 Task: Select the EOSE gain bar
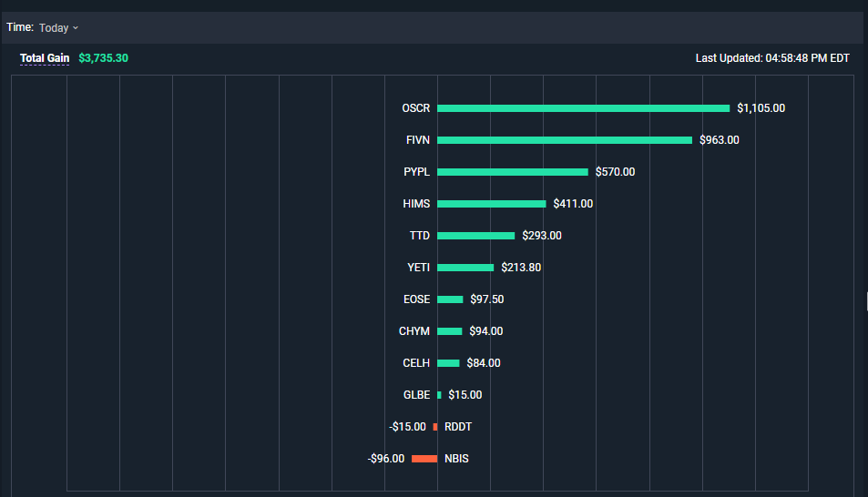[450, 299]
